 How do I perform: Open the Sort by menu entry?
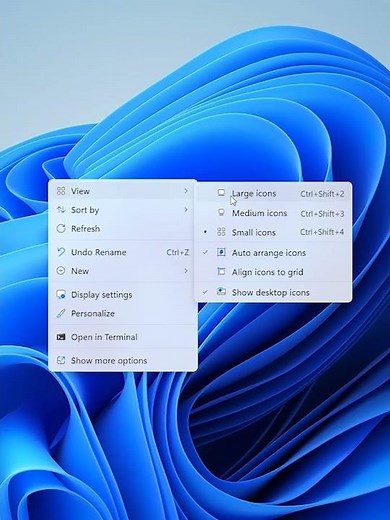(123, 210)
